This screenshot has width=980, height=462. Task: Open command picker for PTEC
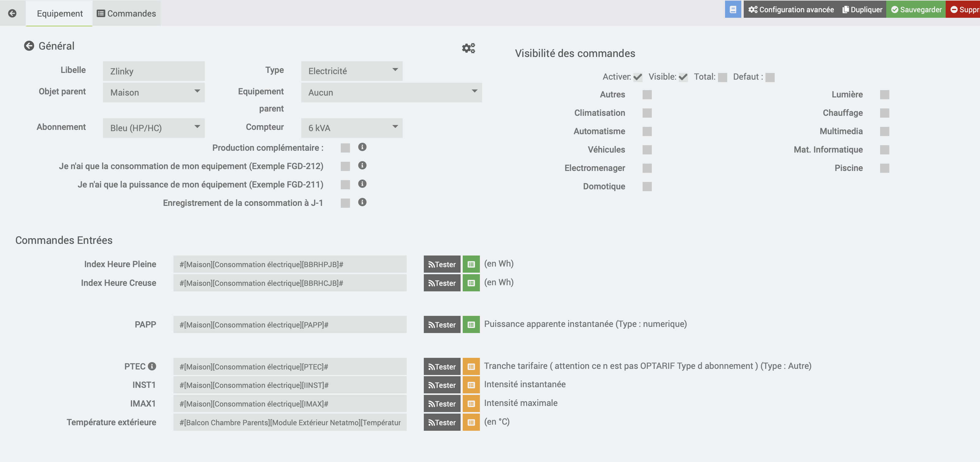471,366
